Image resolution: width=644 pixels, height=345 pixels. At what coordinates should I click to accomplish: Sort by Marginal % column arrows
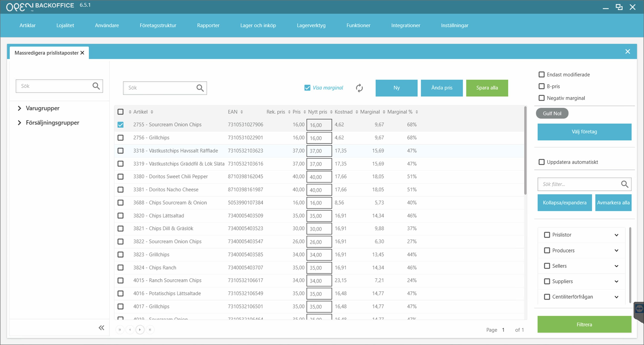[x=417, y=112]
